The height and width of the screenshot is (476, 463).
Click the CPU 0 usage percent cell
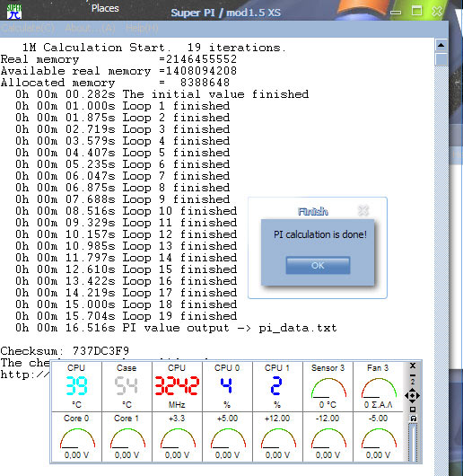(227, 386)
